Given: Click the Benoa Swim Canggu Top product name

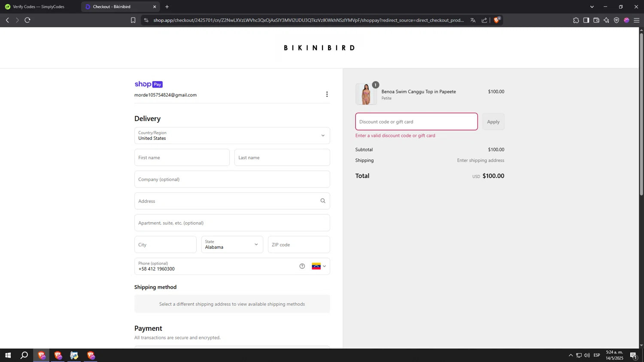Looking at the screenshot, I should coord(419,92).
